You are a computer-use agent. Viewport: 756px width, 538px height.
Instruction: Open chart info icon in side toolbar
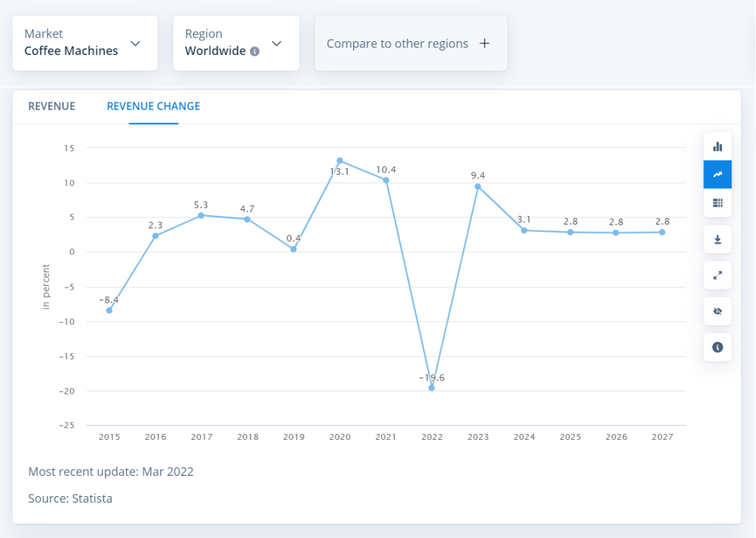click(717, 347)
